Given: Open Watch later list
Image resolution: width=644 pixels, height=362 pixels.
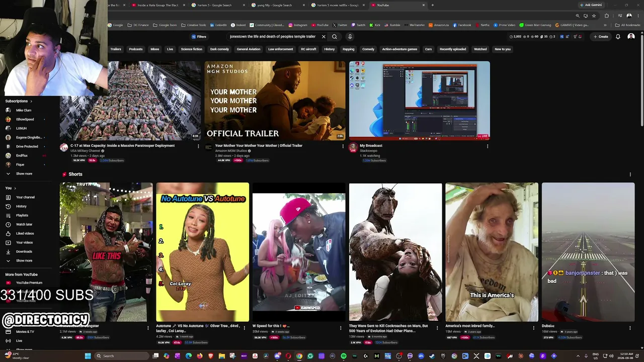Looking at the screenshot, I should pyautogui.click(x=24, y=224).
